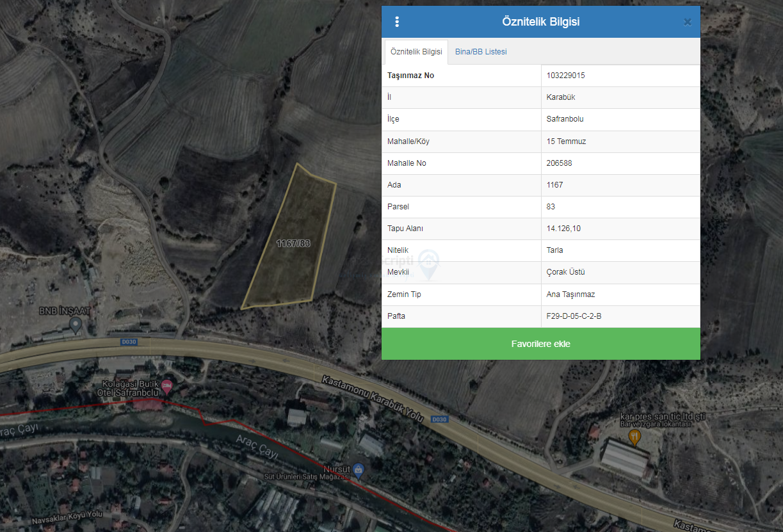Switch to the Bina/BB Listesi tab

coord(481,52)
